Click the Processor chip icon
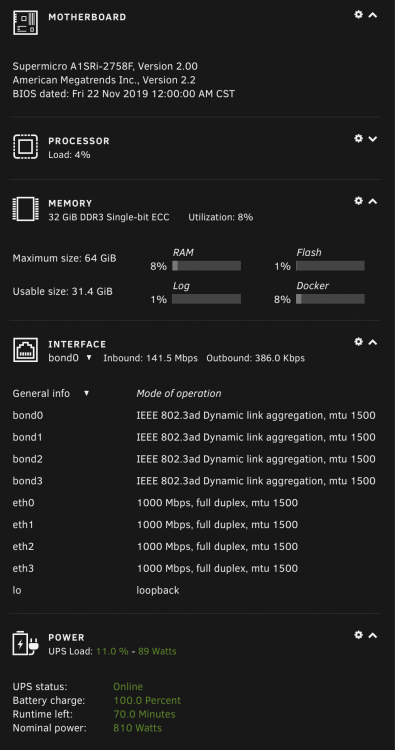Screen dimensions: 395x750 pyautogui.click(x=25, y=147)
